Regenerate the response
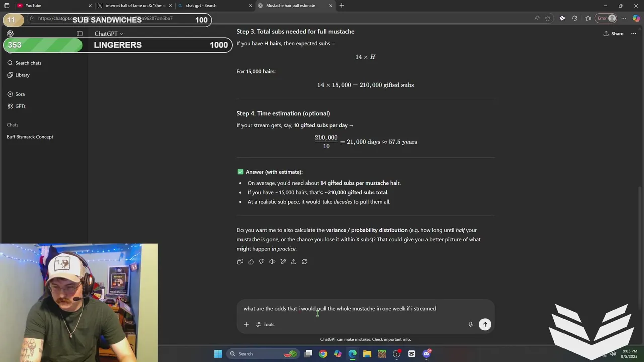 (x=304, y=262)
